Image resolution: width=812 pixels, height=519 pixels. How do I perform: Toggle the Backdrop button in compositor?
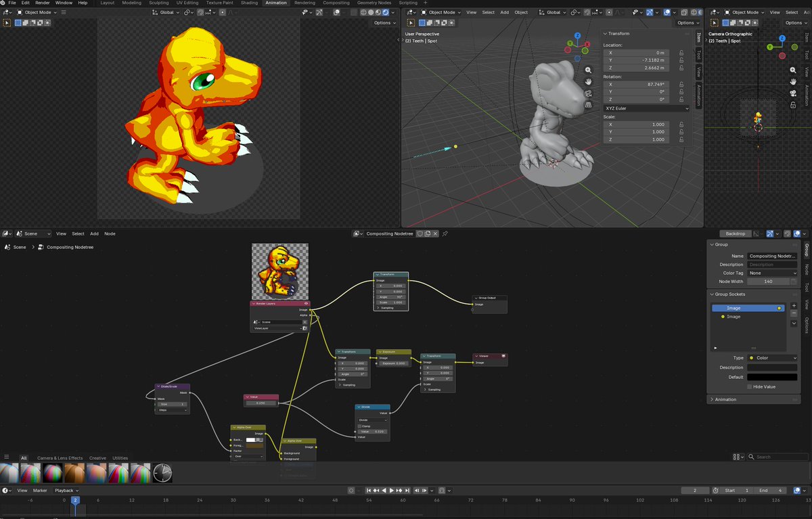[x=736, y=233]
